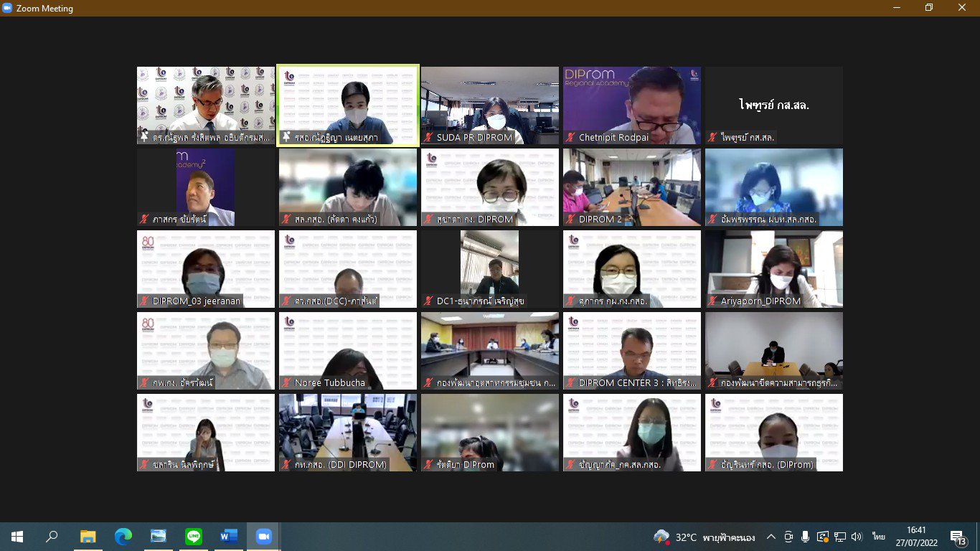Open the weather widget showing 32°C
Screen dimensions: 980x551
(x=705, y=537)
